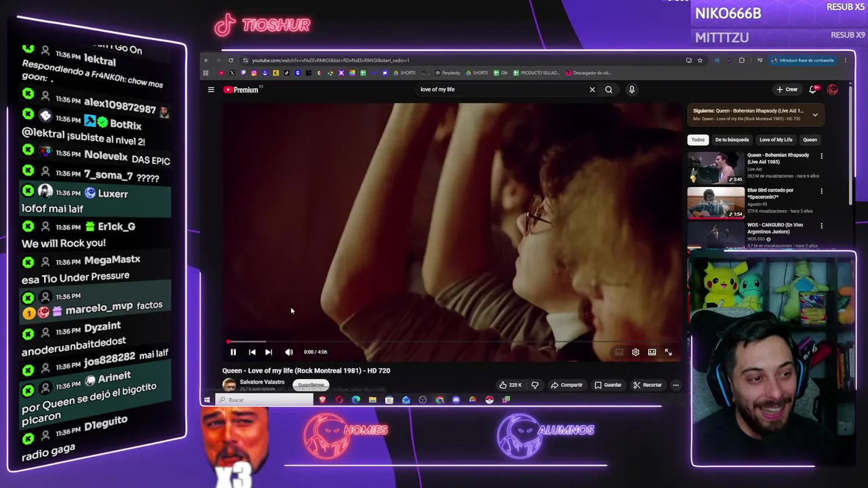Click channel name Salvatore Valastro
Screen dimensions: 868x488
(x=262, y=382)
